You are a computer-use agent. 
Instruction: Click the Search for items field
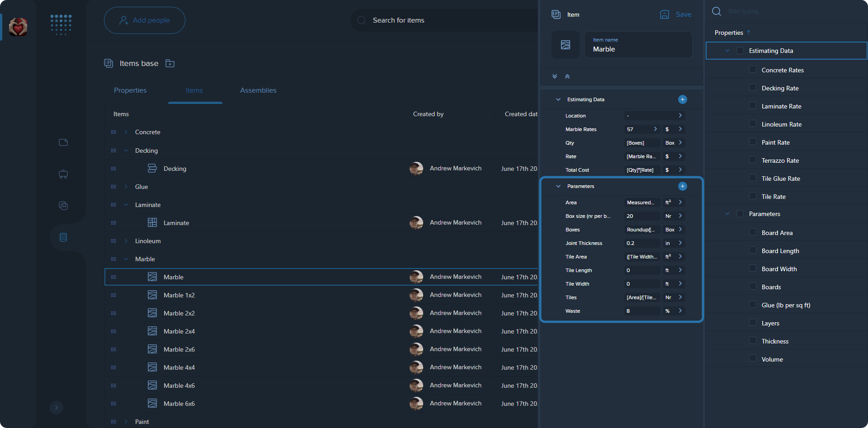pos(444,20)
